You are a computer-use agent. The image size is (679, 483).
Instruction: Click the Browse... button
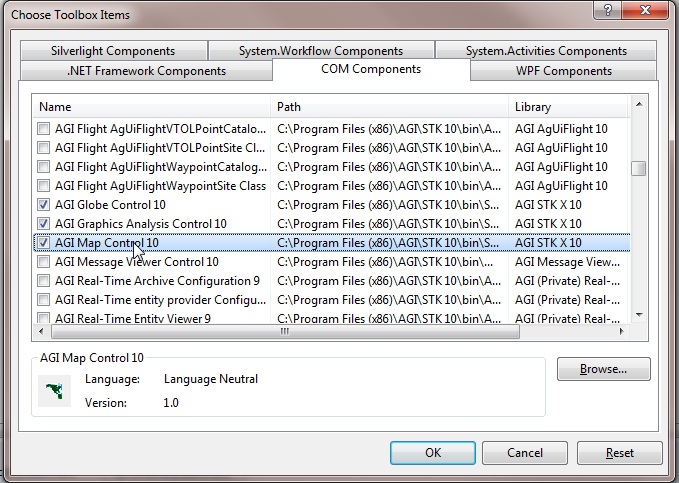pos(603,369)
